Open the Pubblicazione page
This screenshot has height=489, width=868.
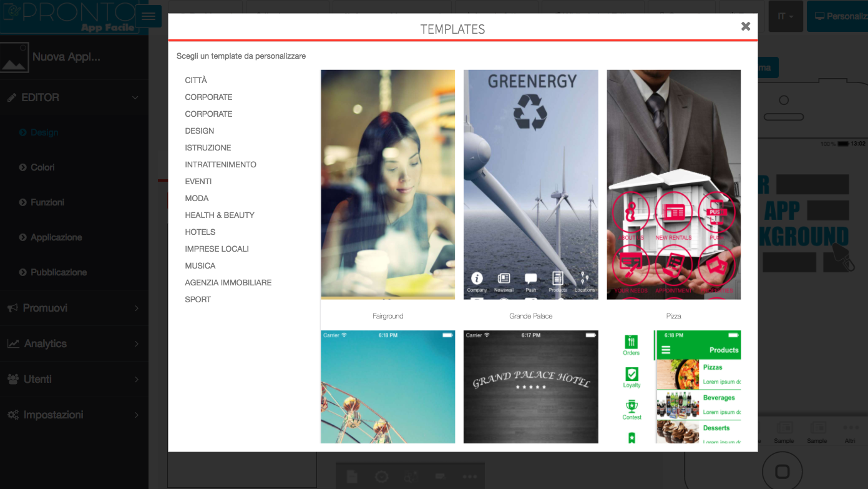tap(59, 272)
